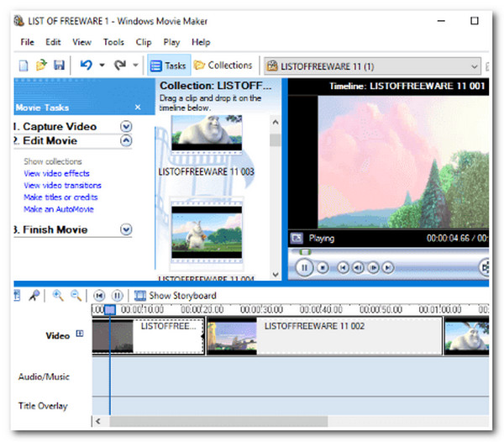Collapse the Edit Movie section
Screen dimensions: 504x442
[x=126, y=140]
